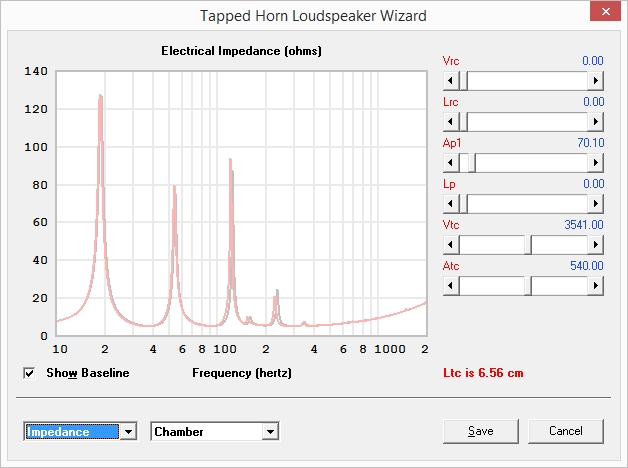Click the Ap1 slider thumb
Viewport: 628px width, 468px height.
coord(471,163)
